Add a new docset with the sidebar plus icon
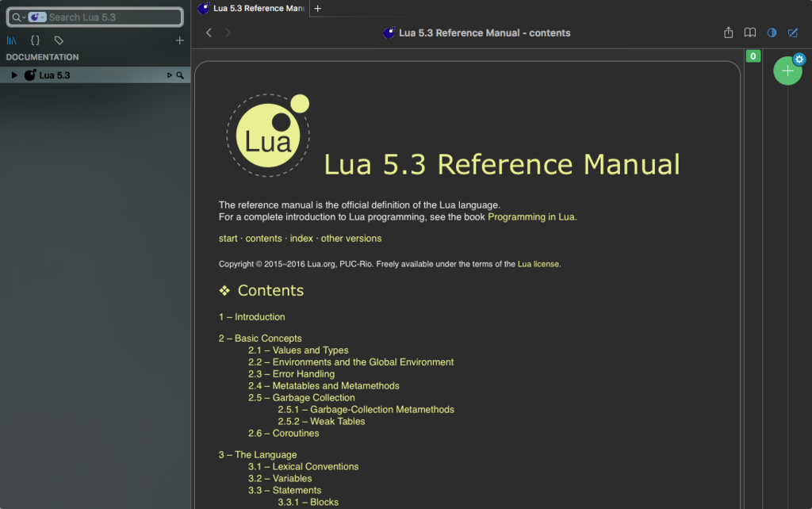 [x=179, y=40]
